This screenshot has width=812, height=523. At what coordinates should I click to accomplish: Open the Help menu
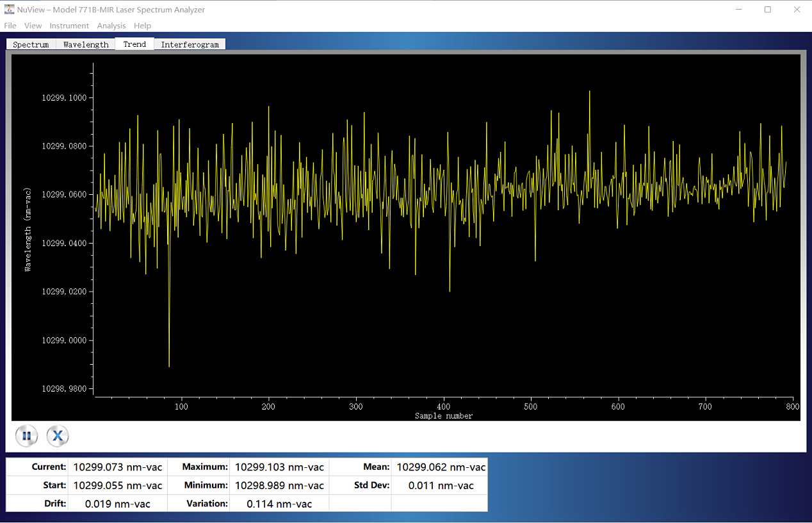tap(142, 26)
